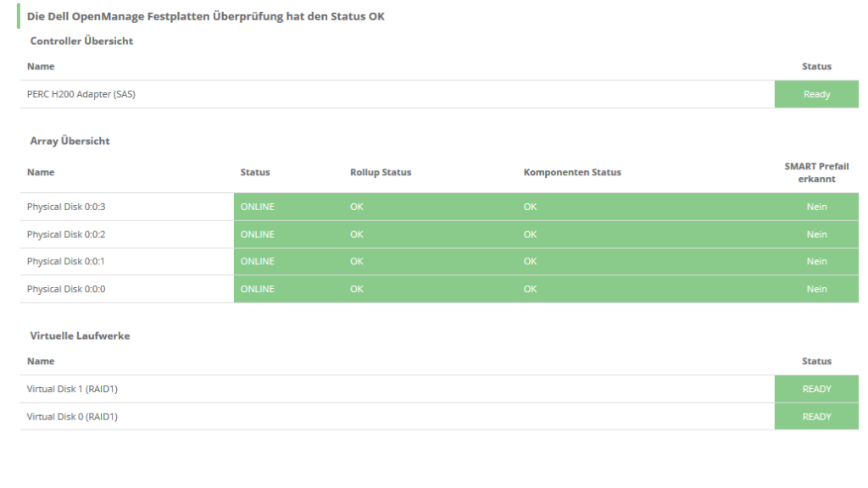Click READY status of Virtual Disk 0

pos(816,416)
